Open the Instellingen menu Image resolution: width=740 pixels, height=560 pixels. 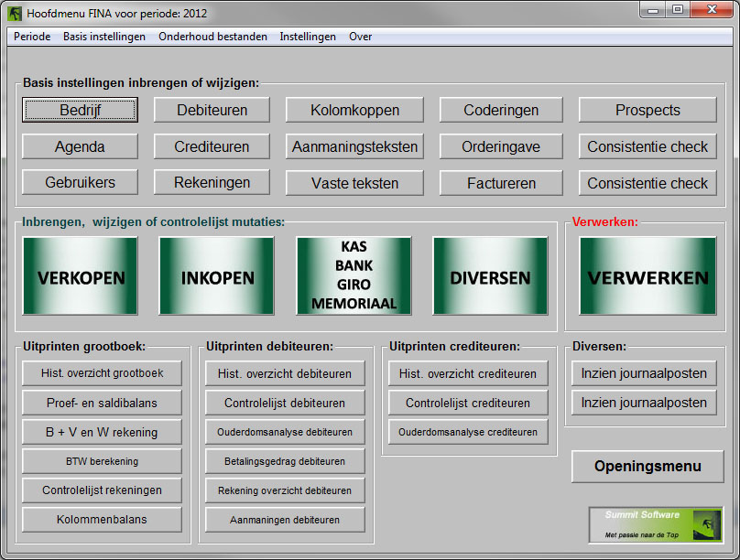click(x=308, y=37)
